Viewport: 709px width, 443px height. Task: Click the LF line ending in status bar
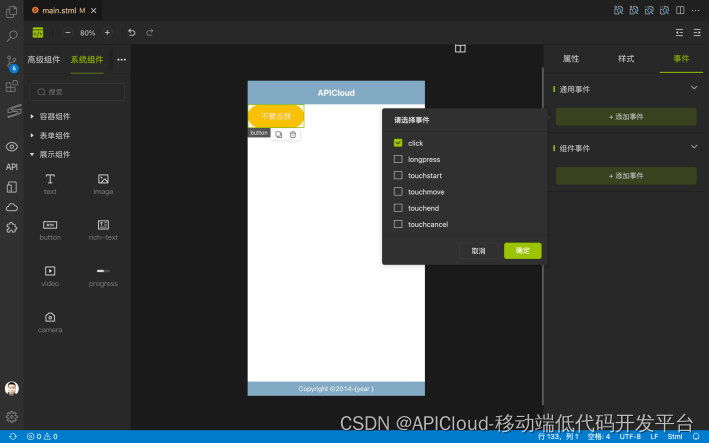(654, 436)
